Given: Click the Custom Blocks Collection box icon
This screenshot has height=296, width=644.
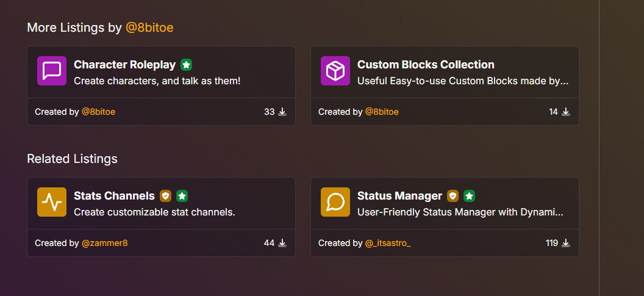Looking at the screenshot, I should (335, 71).
